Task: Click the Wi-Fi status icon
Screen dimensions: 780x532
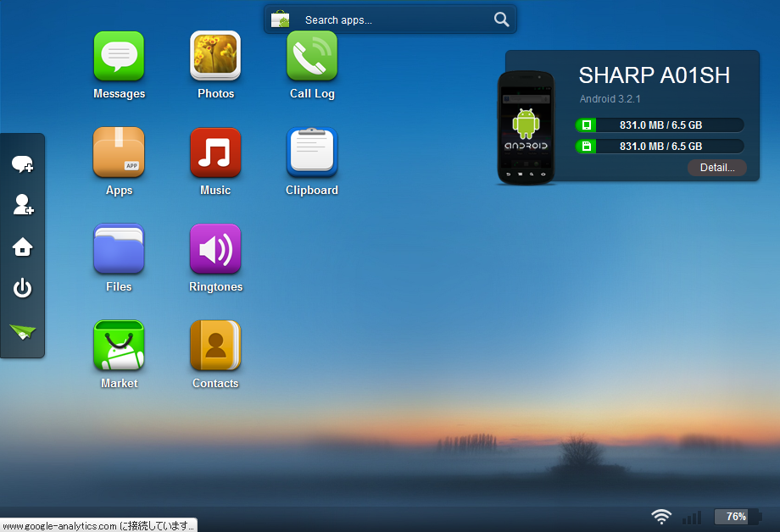Action: pyautogui.click(x=661, y=517)
